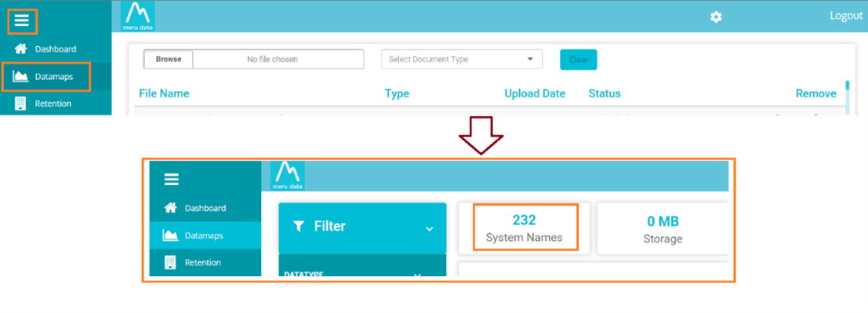Select the highlighted Datamaps item in lower sidebar
This screenshot has width=868, height=313.
click(205, 235)
